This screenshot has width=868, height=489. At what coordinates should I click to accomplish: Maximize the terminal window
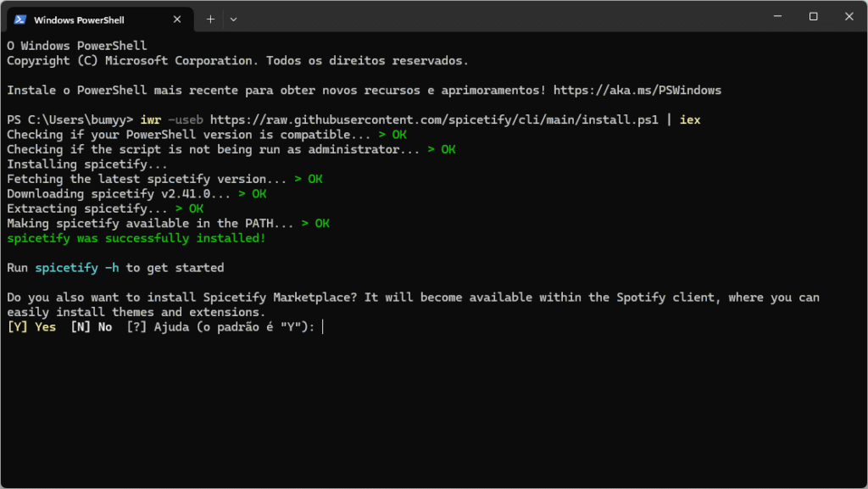coord(813,17)
